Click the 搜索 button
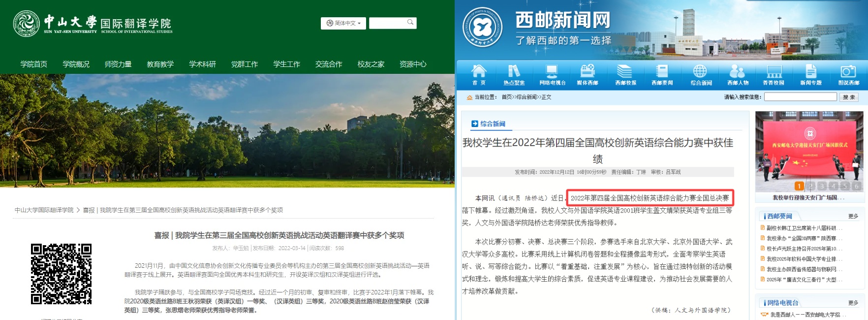This screenshot has height=320, width=868. (849, 97)
